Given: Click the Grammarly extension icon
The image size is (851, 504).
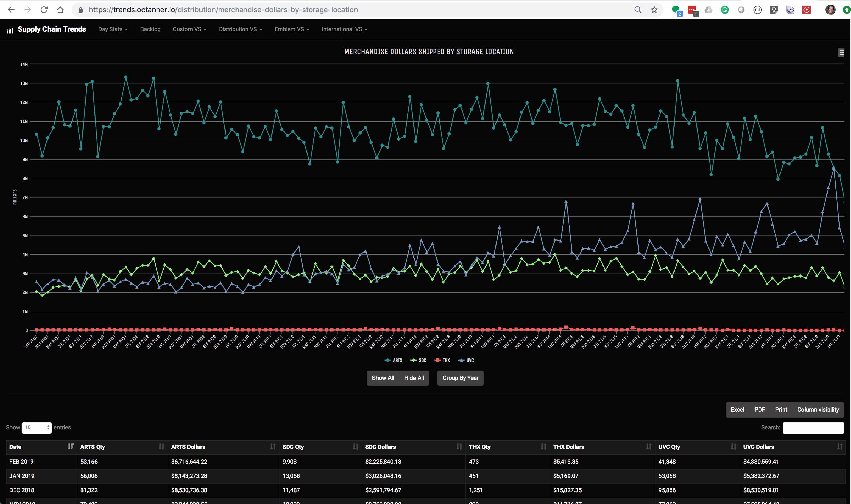Looking at the screenshot, I should pos(724,10).
